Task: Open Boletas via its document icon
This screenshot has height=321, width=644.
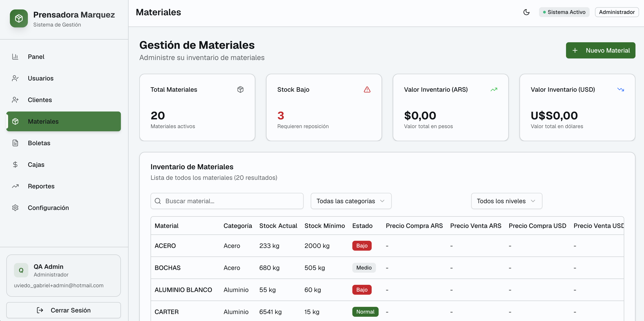Action: 15,143
